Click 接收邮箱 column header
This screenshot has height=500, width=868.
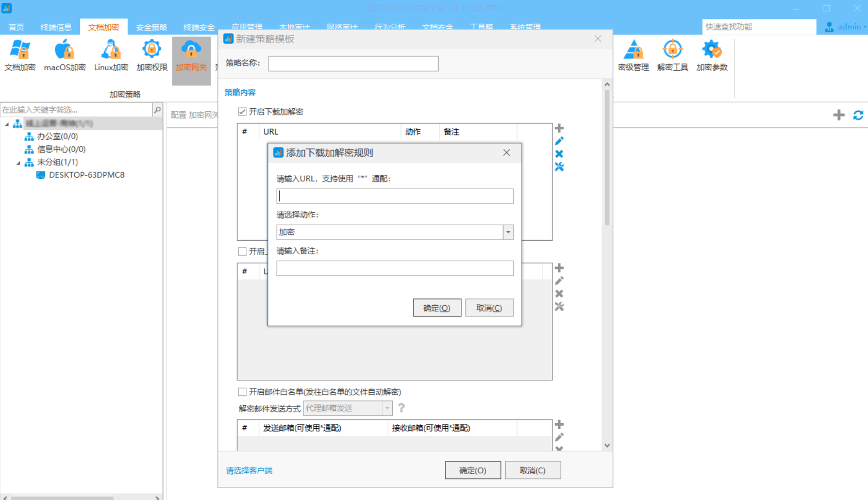pos(452,428)
